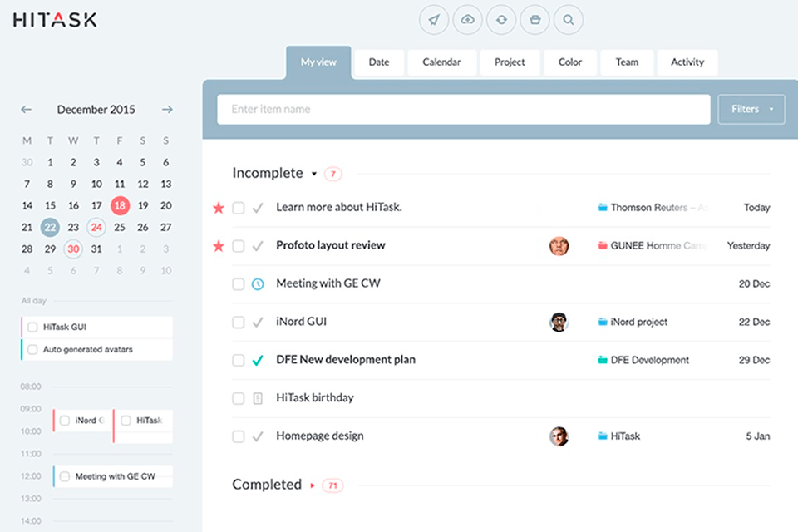This screenshot has height=532, width=798.
Task: Open the HiTask birthday task
Action: pos(315,397)
